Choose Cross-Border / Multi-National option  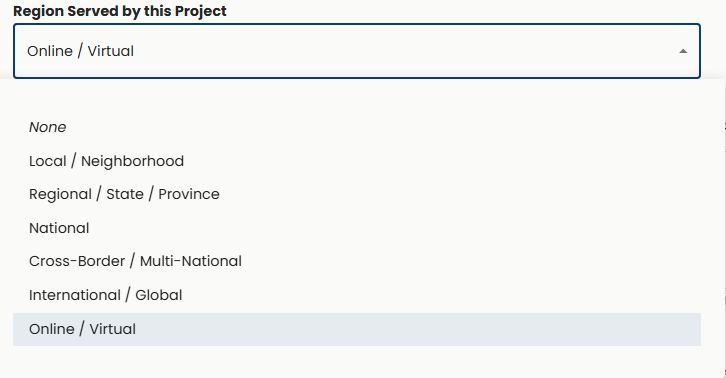357,261
